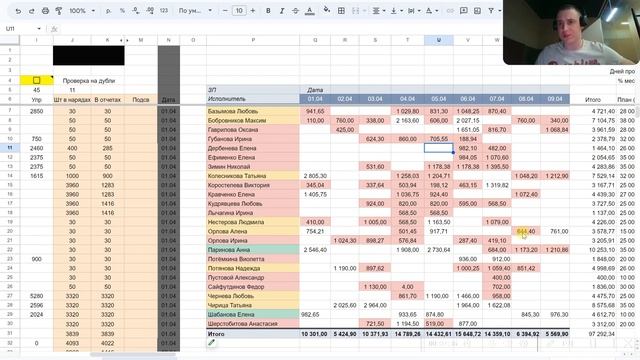Click the insert link icon
The width and height of the screenshot is (640, 360).
[450, 11]
